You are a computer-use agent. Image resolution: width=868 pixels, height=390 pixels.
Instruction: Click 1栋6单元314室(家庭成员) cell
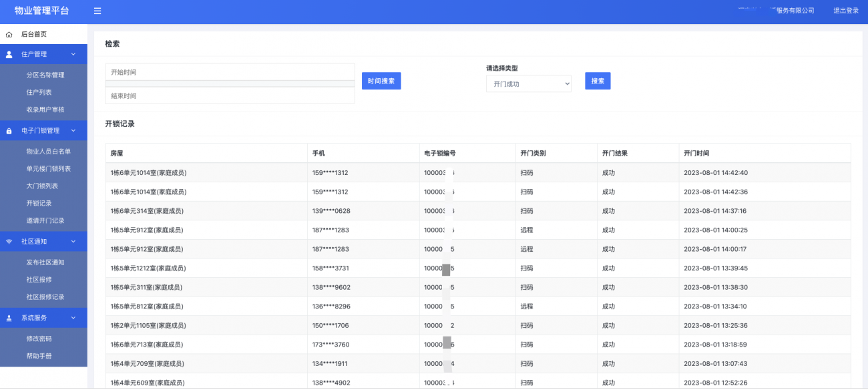[206, 211]
